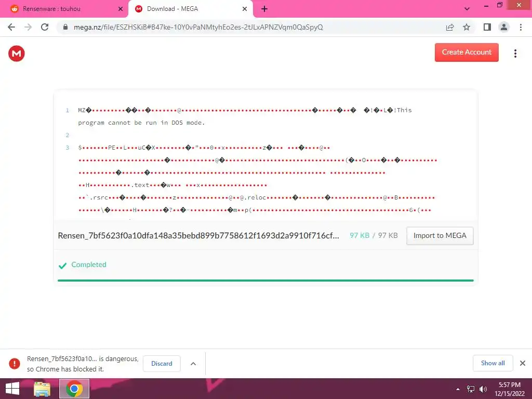Close the Rensenware touhou tab
532x399 pixels.
pos(121,9)
